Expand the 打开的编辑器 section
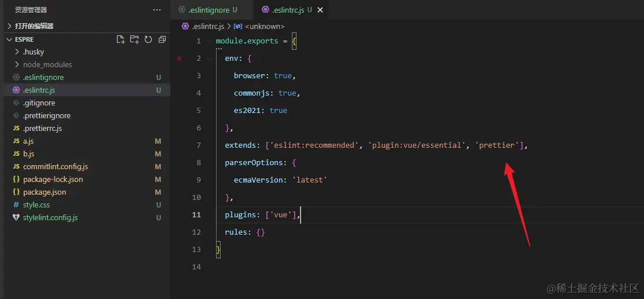The width and height of the screenshot is (644, 299). point(34,26)
